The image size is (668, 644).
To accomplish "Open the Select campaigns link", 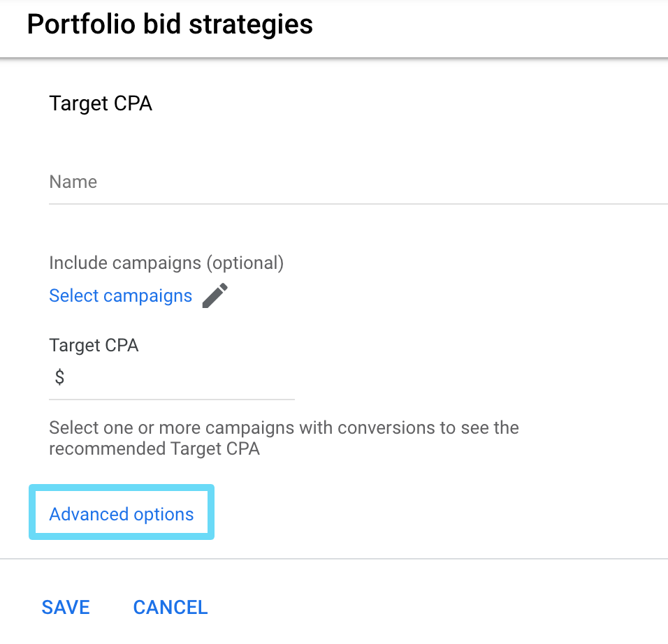I will [120, 296].
